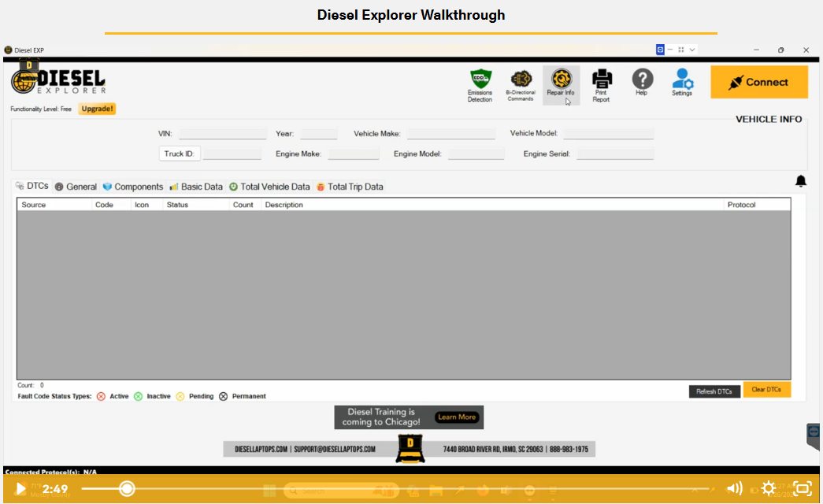Click the Print Report icon

click(602, 85)
